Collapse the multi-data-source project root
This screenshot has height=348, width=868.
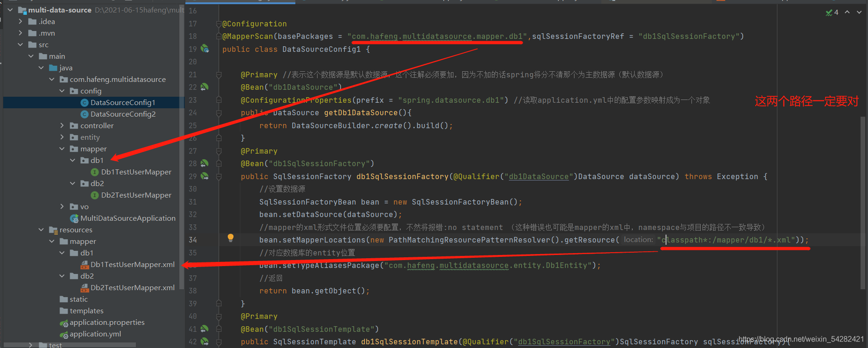coord(10,10)
